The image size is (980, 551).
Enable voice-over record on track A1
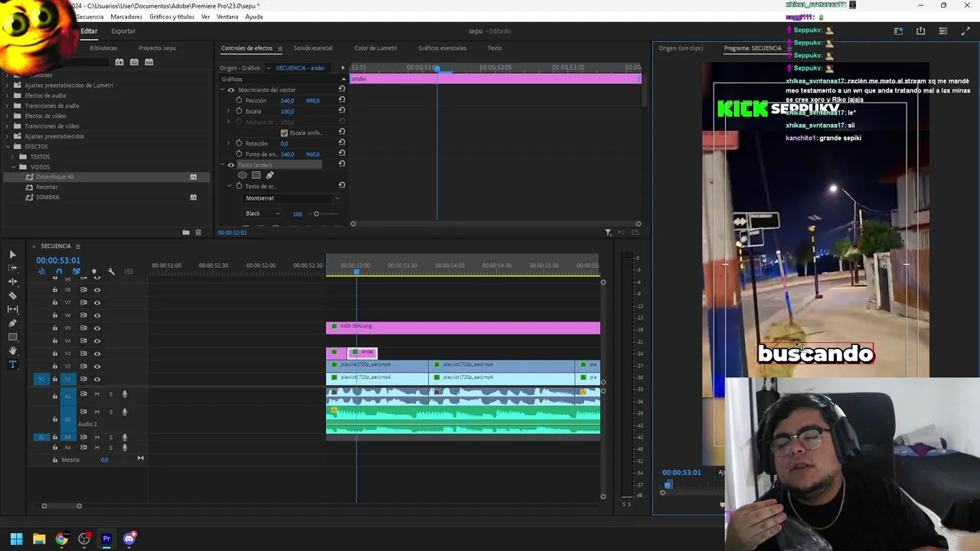coord(125,394)
